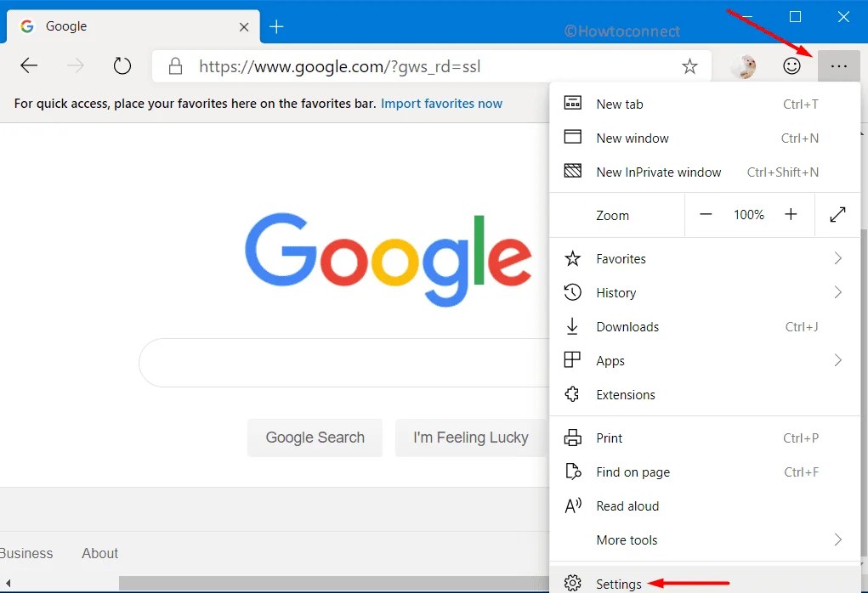Click the New InPrivate window icon

pos(571,172)
